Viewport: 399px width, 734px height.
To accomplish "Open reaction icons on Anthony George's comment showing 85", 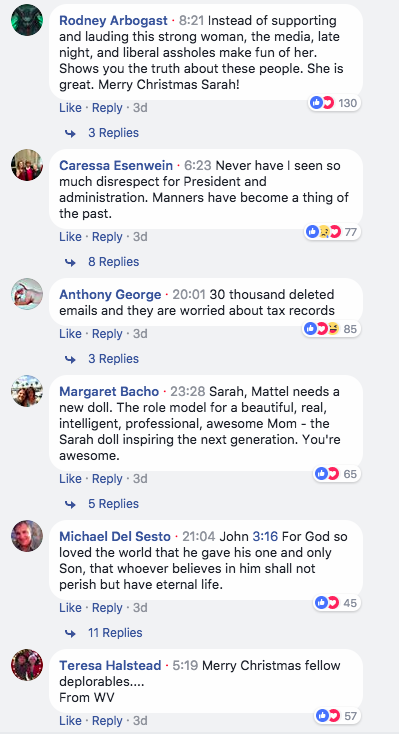I will (332, 329).
